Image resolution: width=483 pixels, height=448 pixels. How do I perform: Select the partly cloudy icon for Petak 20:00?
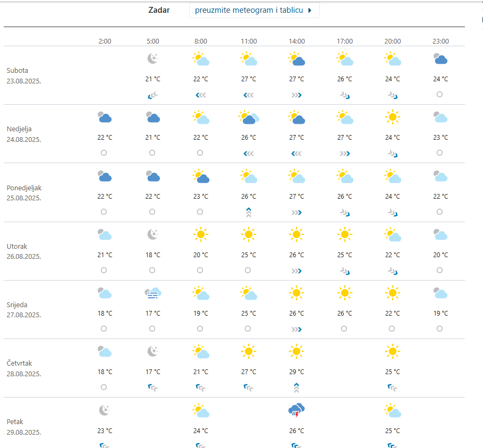pyautogui.click(x=392, y=410)
